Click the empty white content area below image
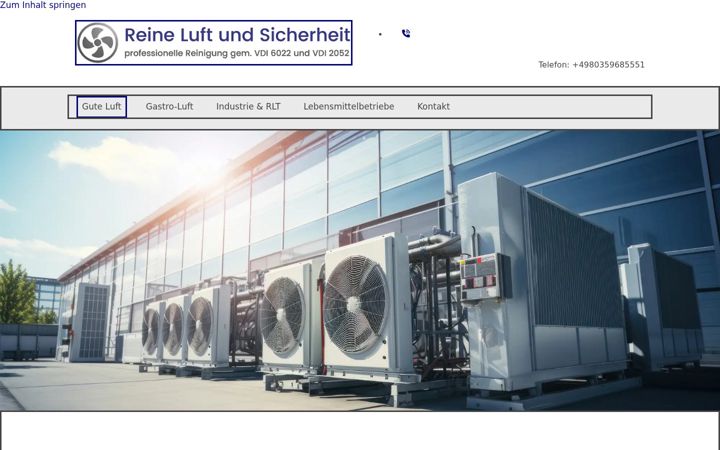Viewport: 720px width, 450px height. (360, 431)
